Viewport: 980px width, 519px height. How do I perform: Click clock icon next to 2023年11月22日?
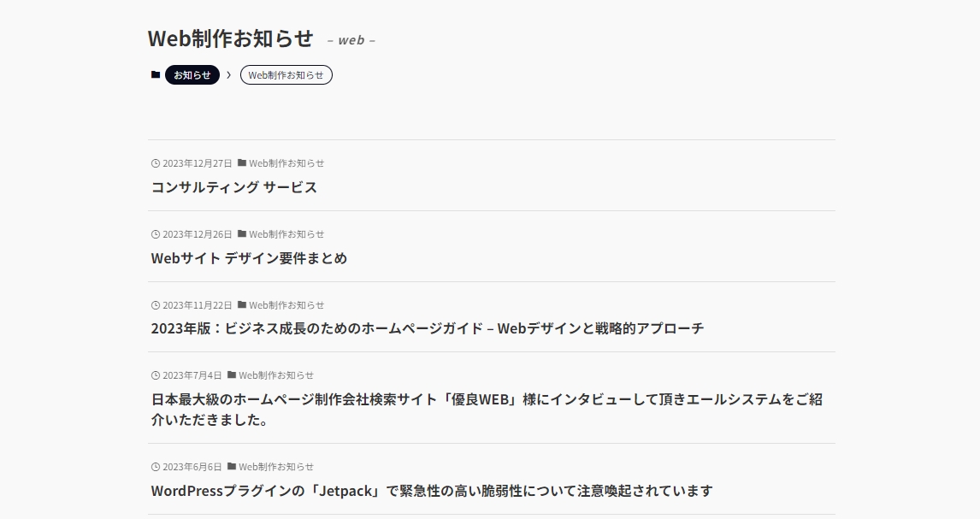tap(156, 305)
